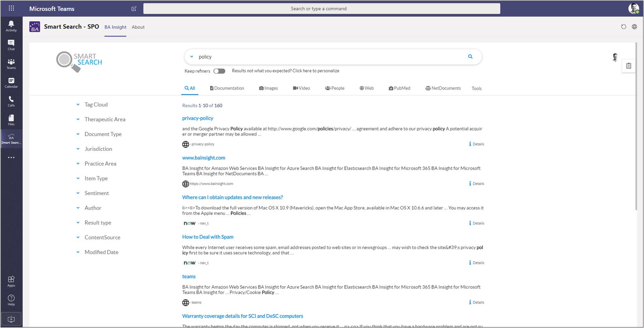Click the profile avatar in title bar
Viewport: 644px width, 328px height.
634,8
